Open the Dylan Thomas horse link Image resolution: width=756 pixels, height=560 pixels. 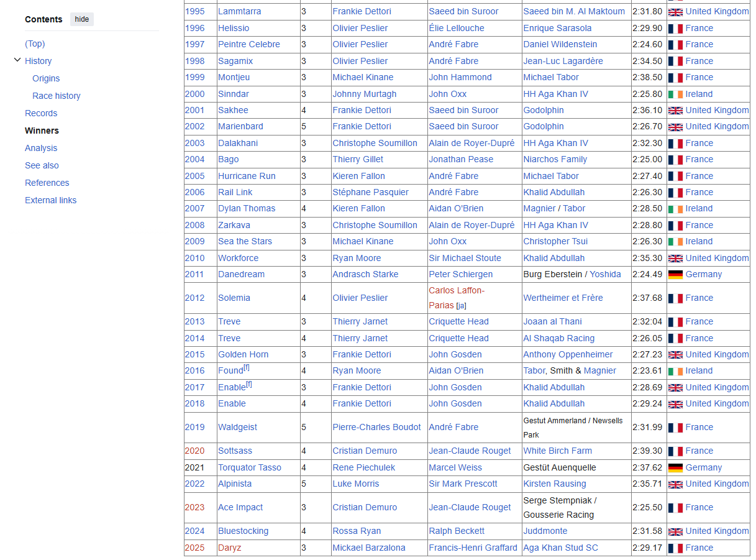(247, 208)
